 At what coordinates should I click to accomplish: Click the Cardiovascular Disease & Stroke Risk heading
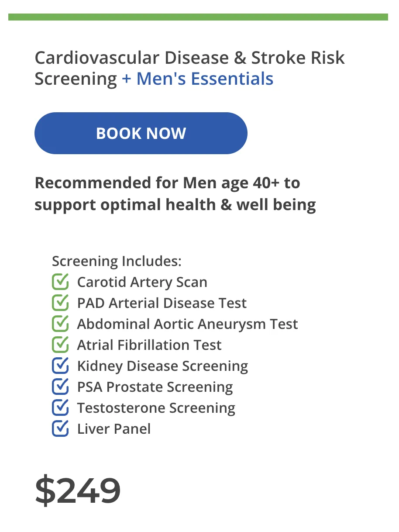(189, 58)
